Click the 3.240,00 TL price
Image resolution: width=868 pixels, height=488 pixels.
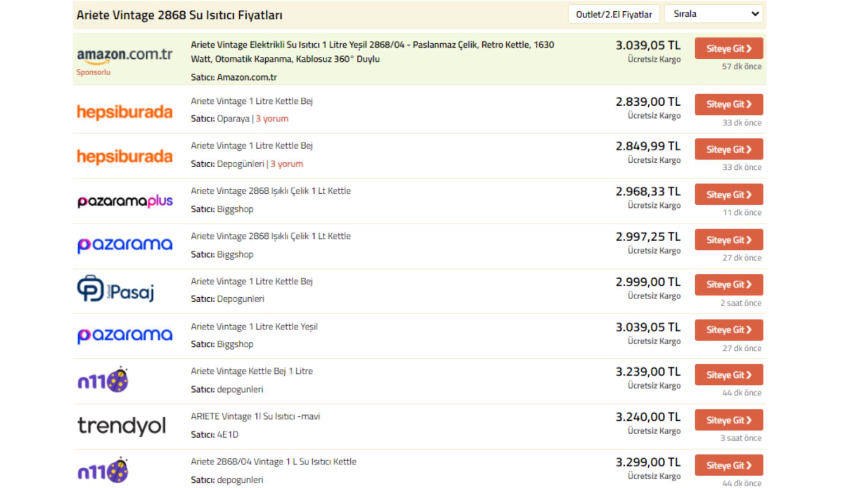coord(648,417)
